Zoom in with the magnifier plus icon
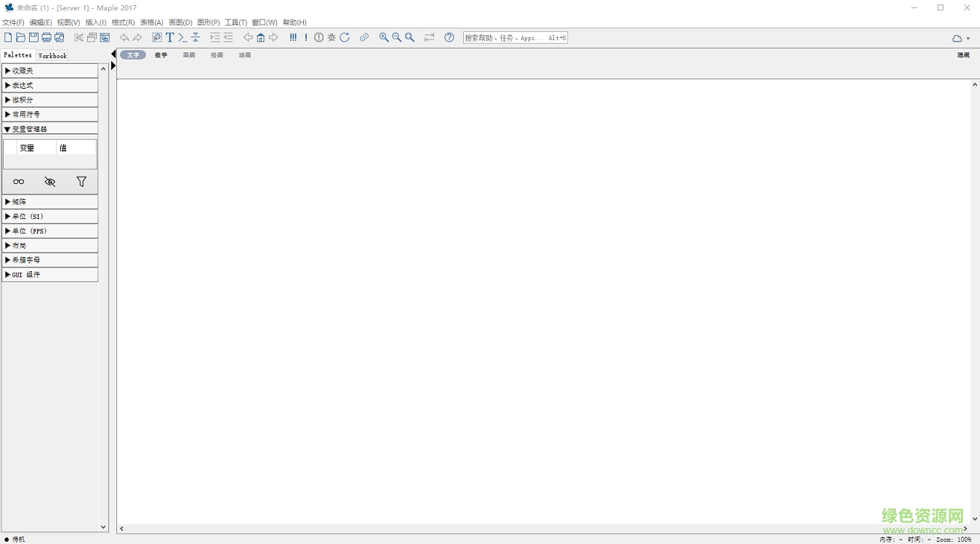The width and height of the screenshot is (980, 544). pyautogui.click(x=384, y=38)
